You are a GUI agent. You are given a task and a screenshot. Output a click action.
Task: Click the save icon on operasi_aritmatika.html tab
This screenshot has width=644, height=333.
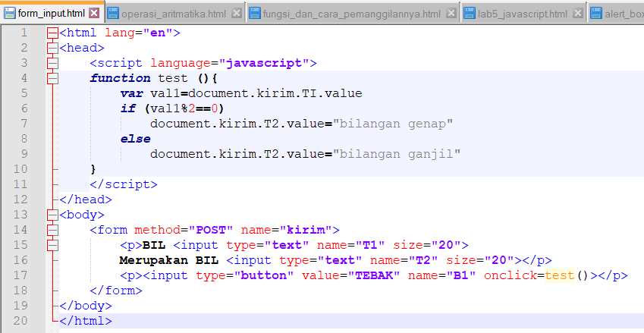coord(113,14)
